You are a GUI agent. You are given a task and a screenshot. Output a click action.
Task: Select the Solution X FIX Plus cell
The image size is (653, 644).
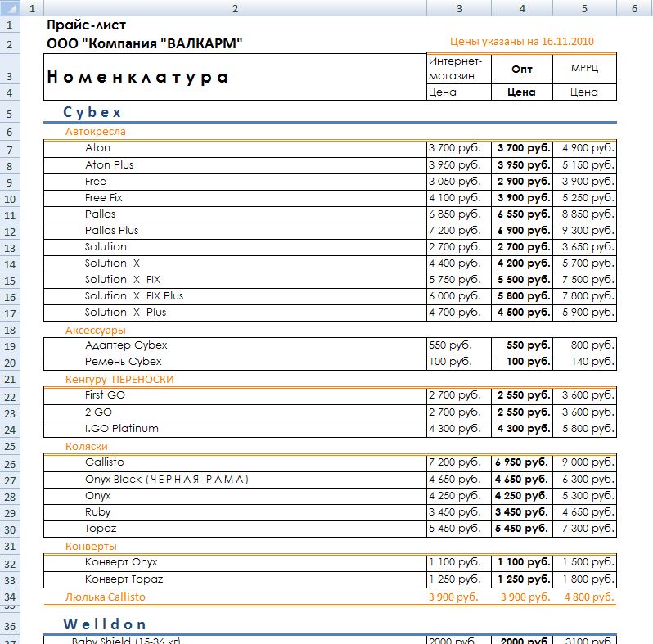click(x=236, y=296)
